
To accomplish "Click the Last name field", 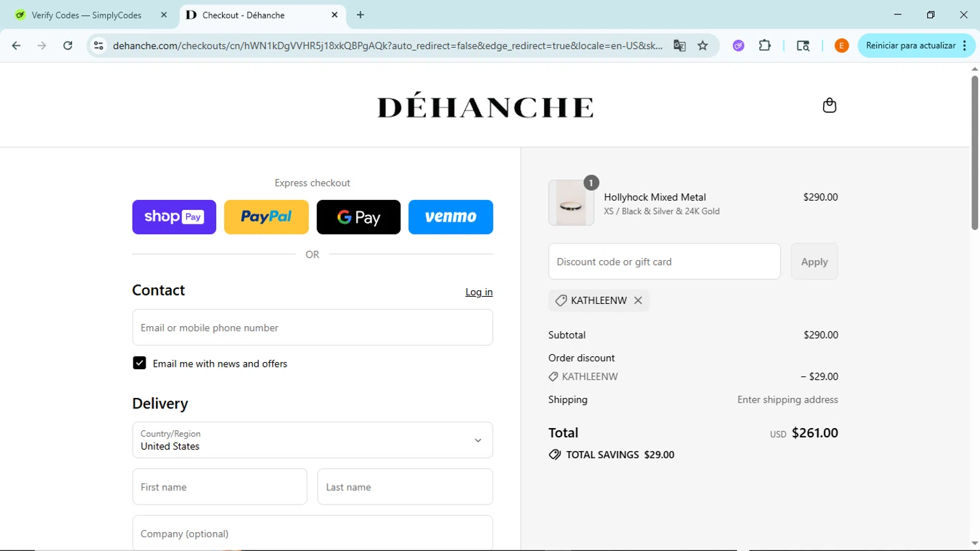I will tap(405, 487).
